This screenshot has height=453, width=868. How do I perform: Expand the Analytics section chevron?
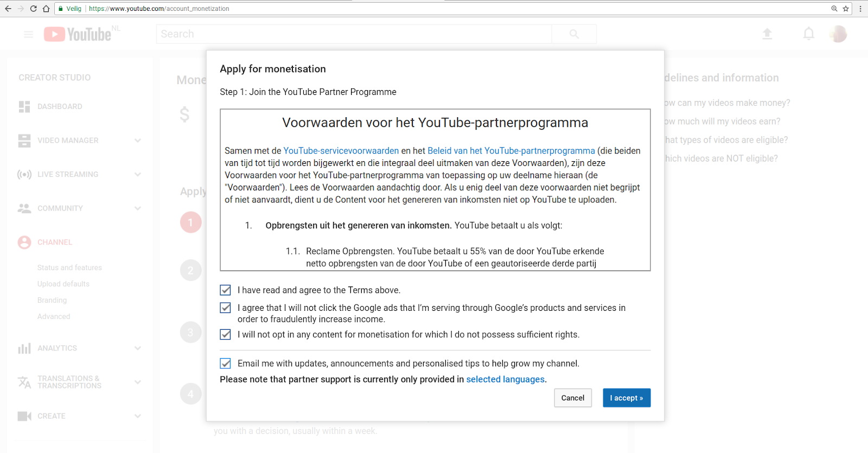138,348
